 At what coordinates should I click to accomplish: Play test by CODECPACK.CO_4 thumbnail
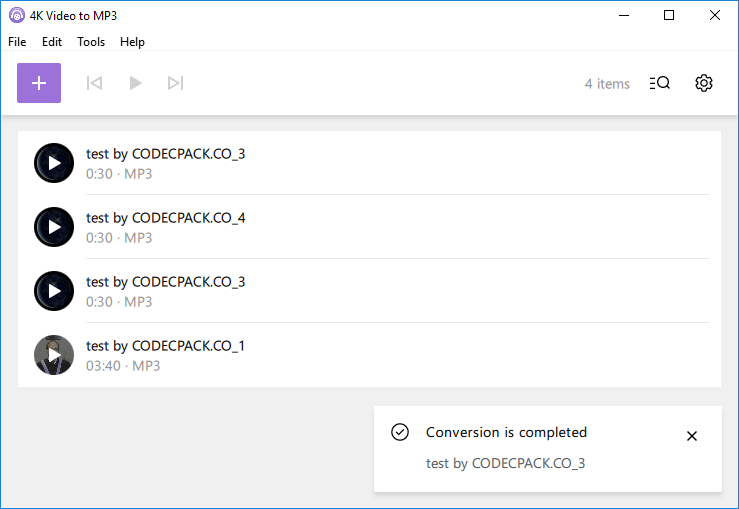54,227
